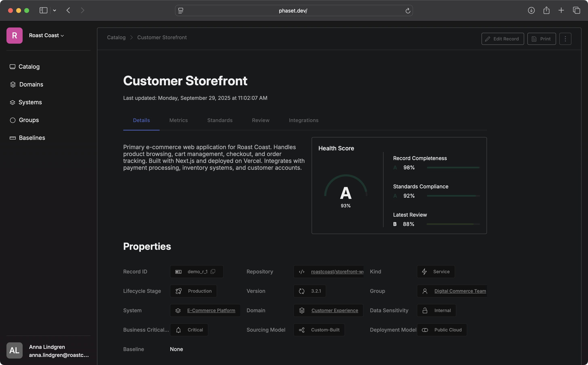This screenshot has width=588, height=365.
Task: Open the Groups section
Action: (x=28, y=120)
